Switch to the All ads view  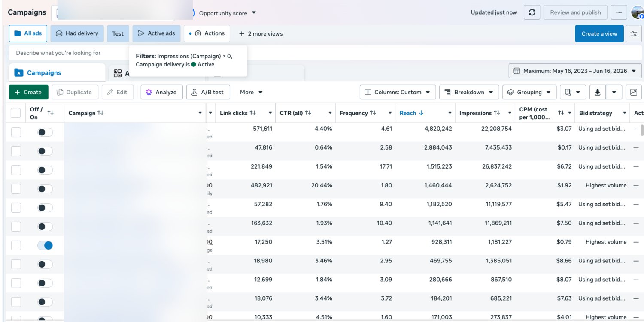28,33
